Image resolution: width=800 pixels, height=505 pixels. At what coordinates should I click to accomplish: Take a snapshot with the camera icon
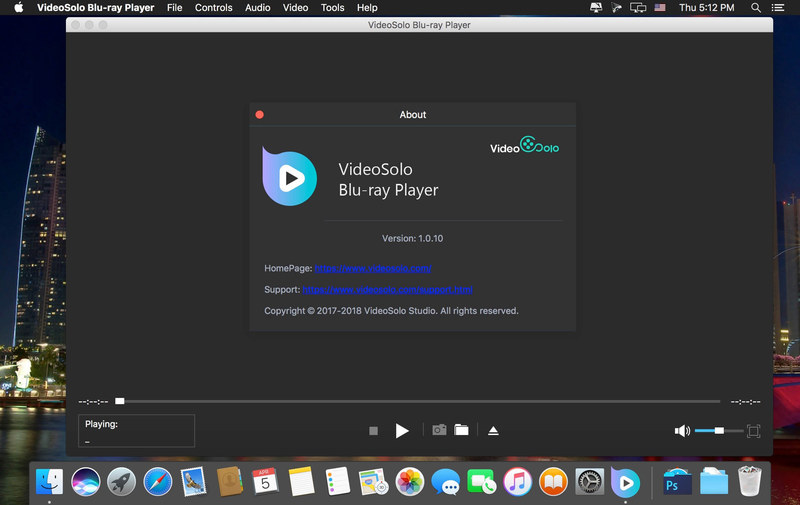439,430
